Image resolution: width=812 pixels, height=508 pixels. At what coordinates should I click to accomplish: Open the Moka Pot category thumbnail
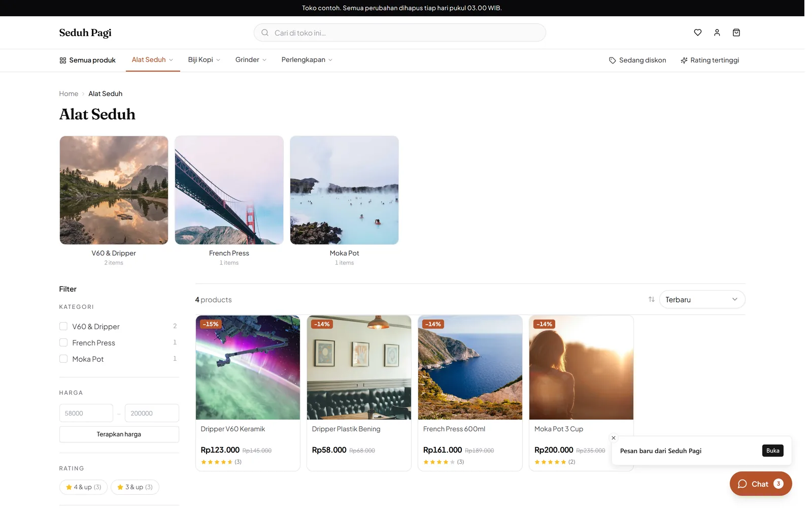tap(344, 190)
